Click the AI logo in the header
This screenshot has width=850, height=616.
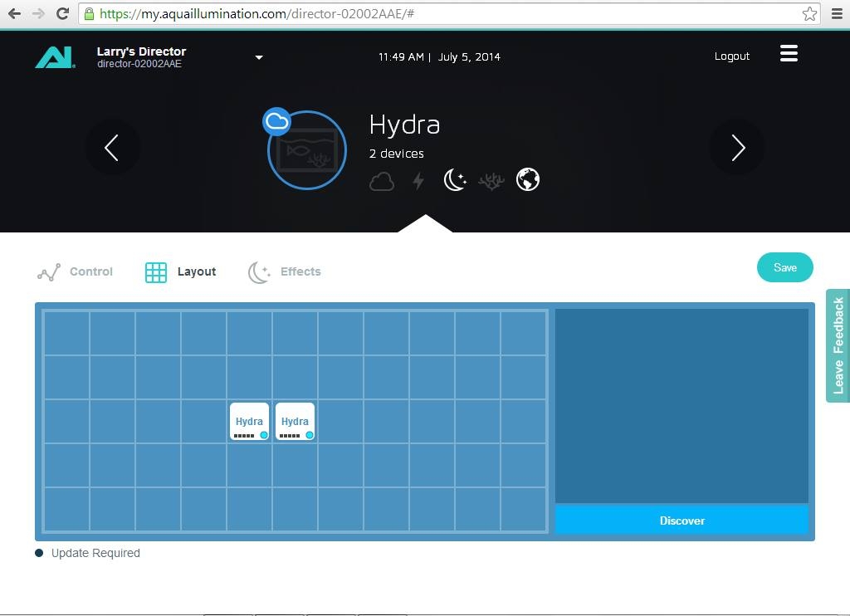pos(56,57)
